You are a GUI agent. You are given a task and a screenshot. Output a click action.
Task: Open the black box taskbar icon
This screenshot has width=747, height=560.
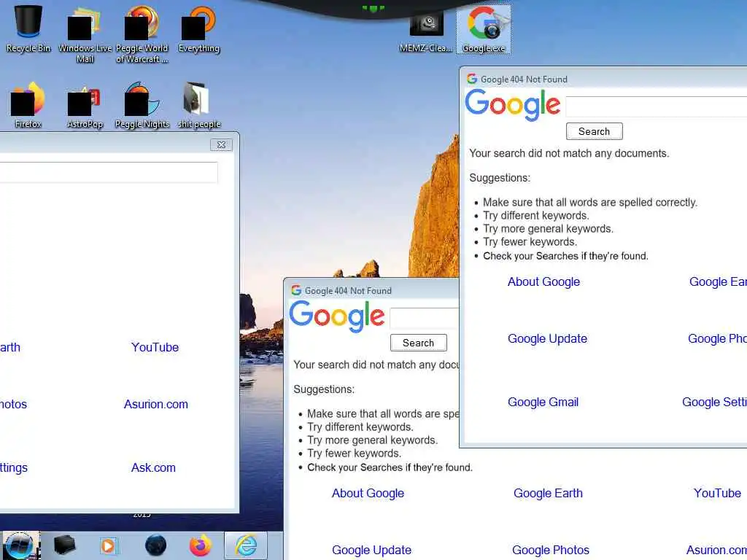[64, 545]
